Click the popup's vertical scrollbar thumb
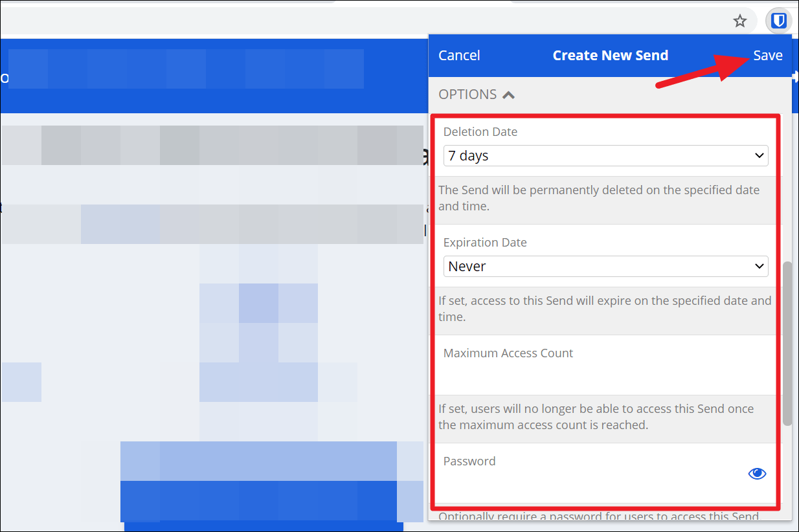Screen dimensions: 799x532 coord(787,343)
